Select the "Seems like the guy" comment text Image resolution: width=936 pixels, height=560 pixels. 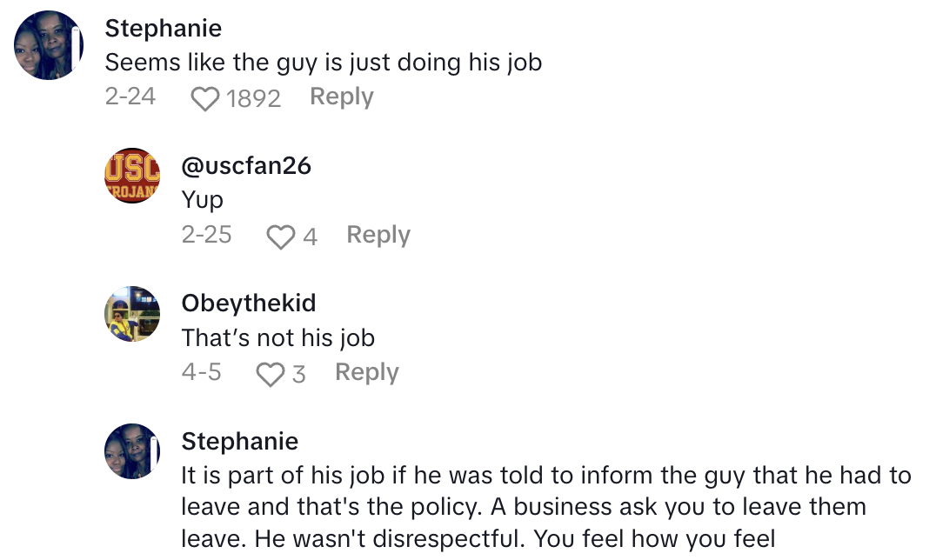(x=323, y=63)
